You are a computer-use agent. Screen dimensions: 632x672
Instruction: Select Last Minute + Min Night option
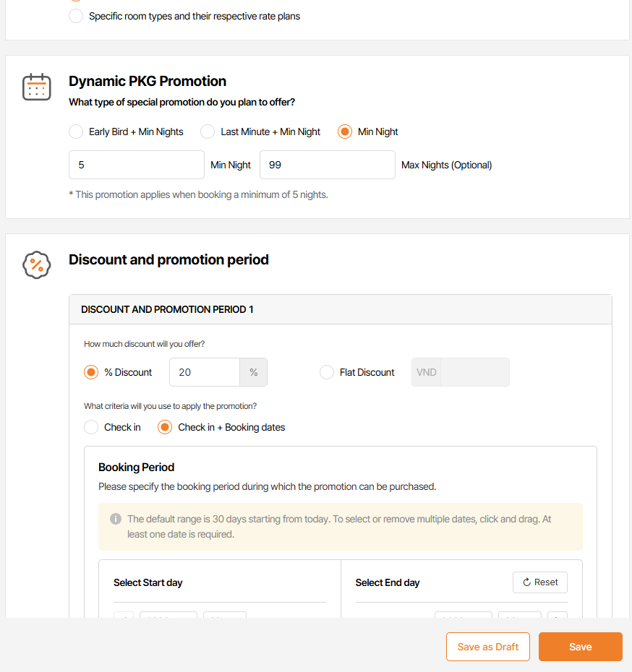pyautogui.click(x=208, y=132)
